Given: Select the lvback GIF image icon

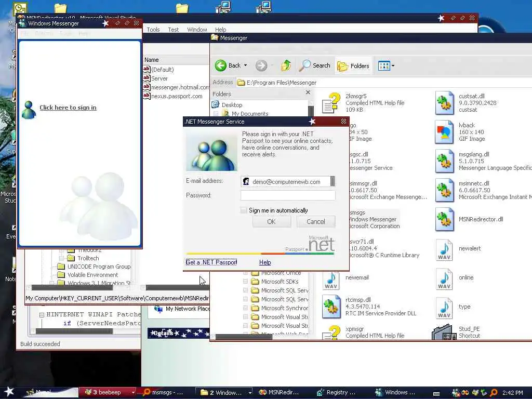Looking at the screenshot, I should point(444,132).
